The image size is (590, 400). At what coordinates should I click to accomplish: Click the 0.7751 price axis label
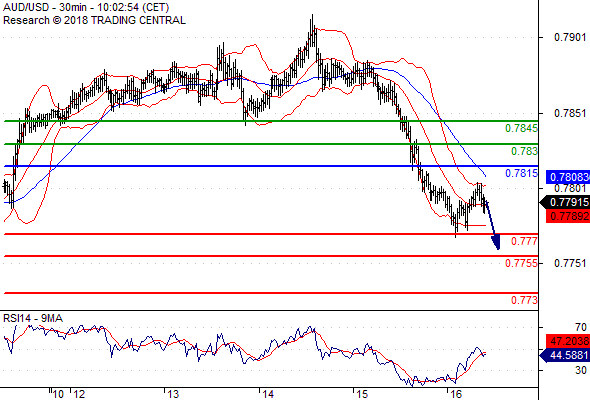570,263
